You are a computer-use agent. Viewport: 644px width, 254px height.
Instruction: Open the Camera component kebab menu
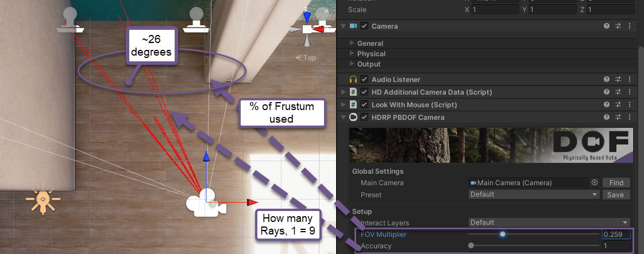630,26
